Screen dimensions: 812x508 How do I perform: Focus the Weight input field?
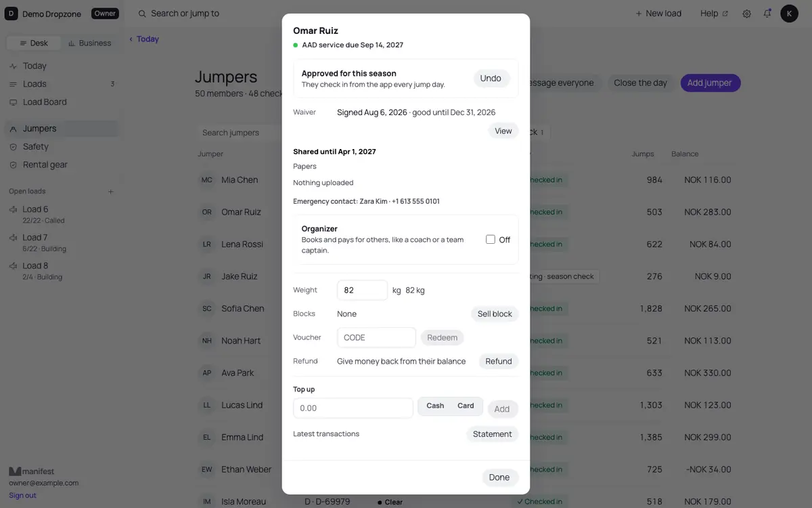coord(362,290)
